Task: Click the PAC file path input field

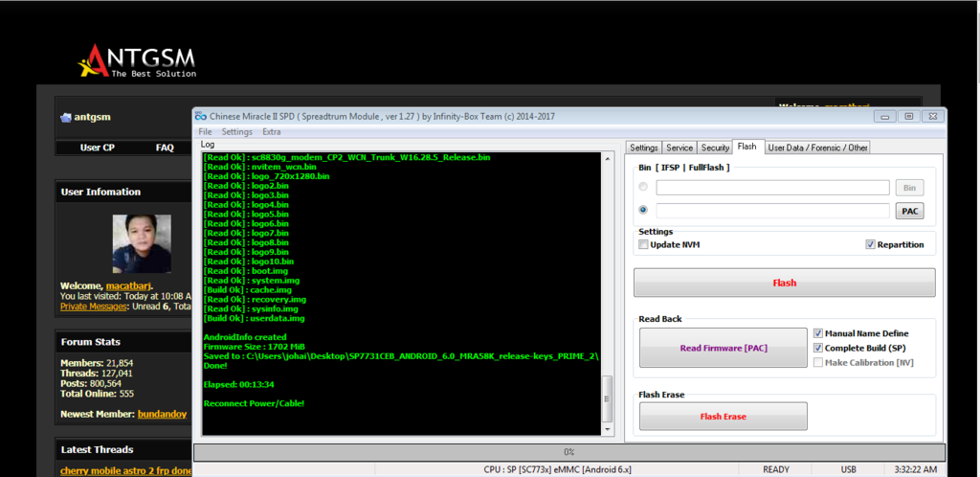Action: [772, 211]
